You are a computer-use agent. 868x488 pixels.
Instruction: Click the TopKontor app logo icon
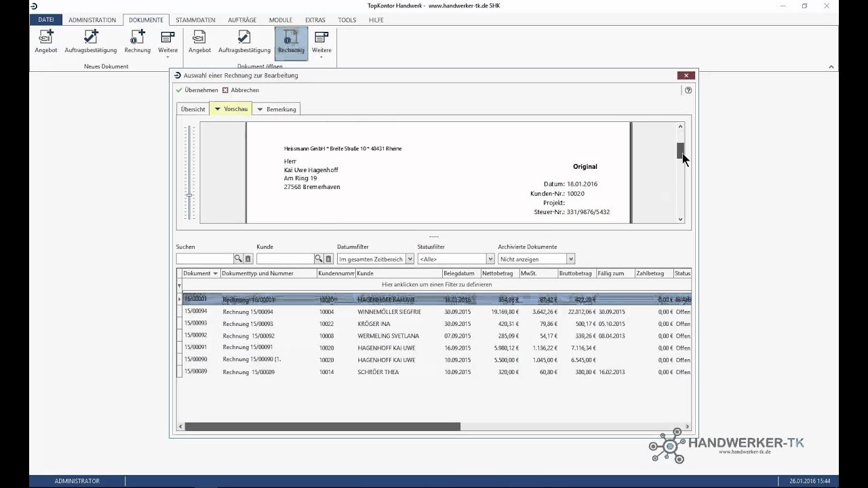tap(34, 6)
